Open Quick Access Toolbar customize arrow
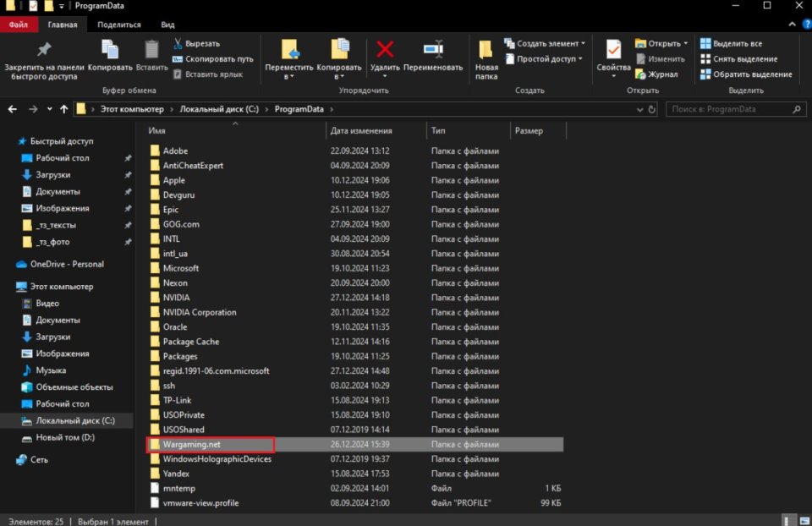 tap(61, 6)
